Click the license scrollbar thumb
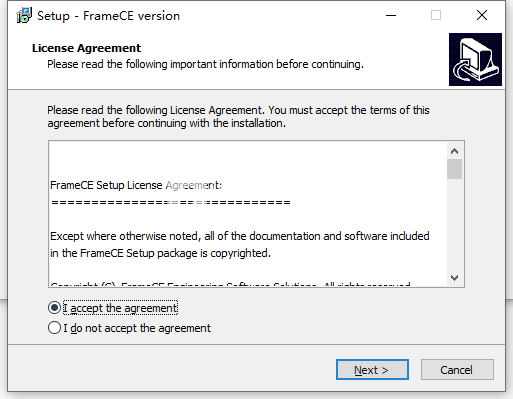 point(454,169)
